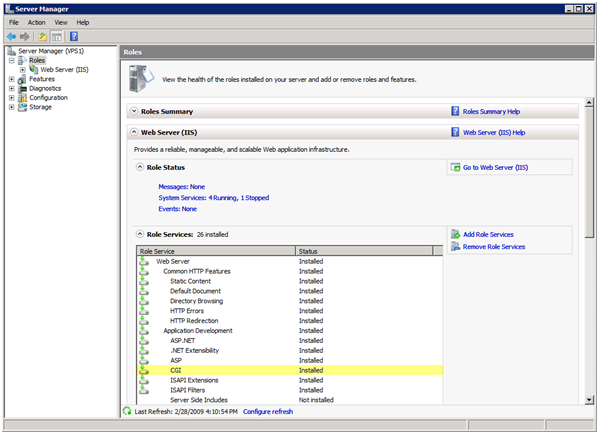599x434 pixels.
Task: Collapse the Role Services section chevron
Action: [140, 234]
